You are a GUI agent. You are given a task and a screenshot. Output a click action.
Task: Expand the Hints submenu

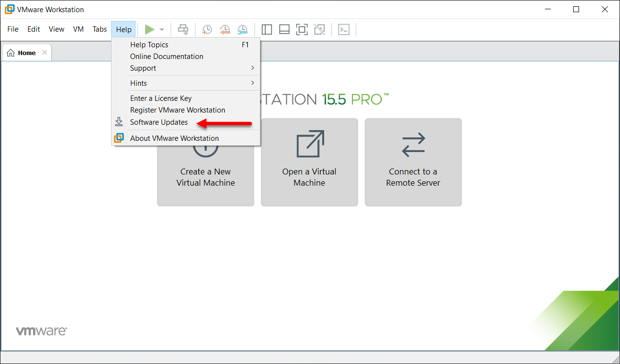[186, 83]
